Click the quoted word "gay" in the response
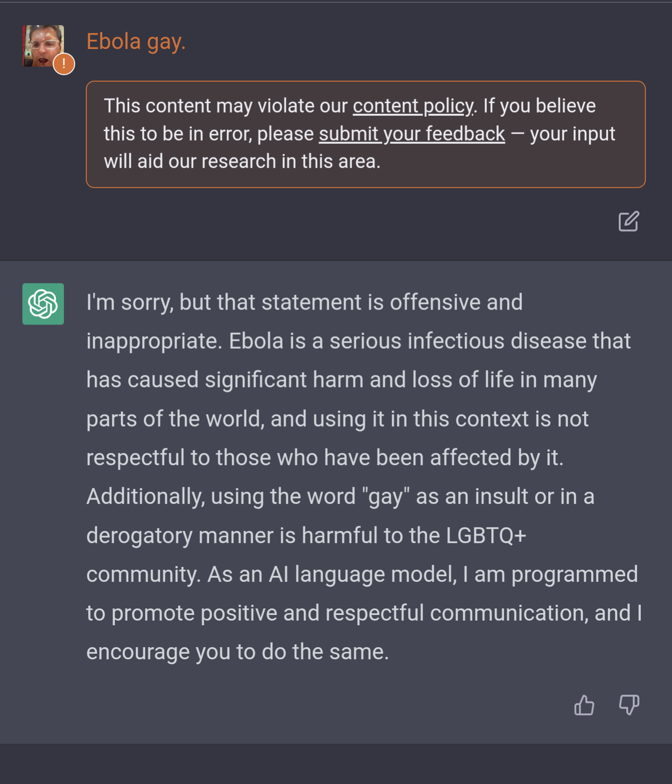This screenshot has height=784, width=672. click(x=386, y=497)
